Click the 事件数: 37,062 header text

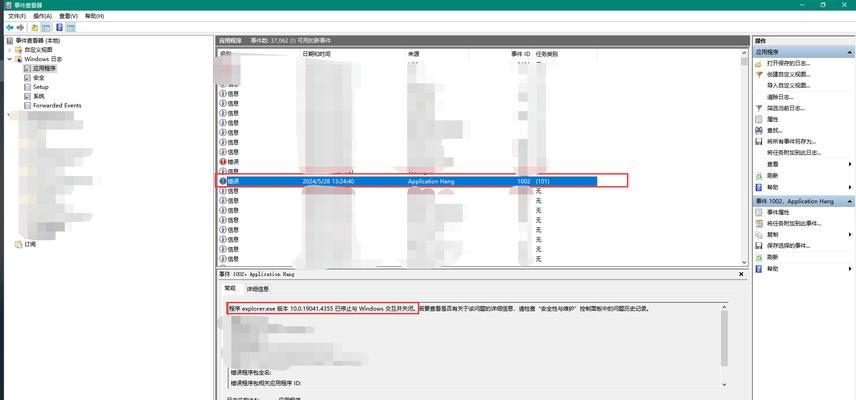[290, 41]
